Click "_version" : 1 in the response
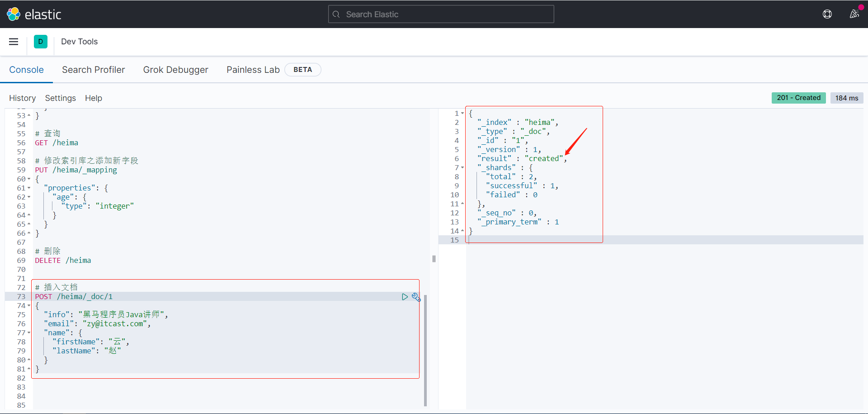The height and width of the screenshot is (414, 868). click(x=509, y=150)
